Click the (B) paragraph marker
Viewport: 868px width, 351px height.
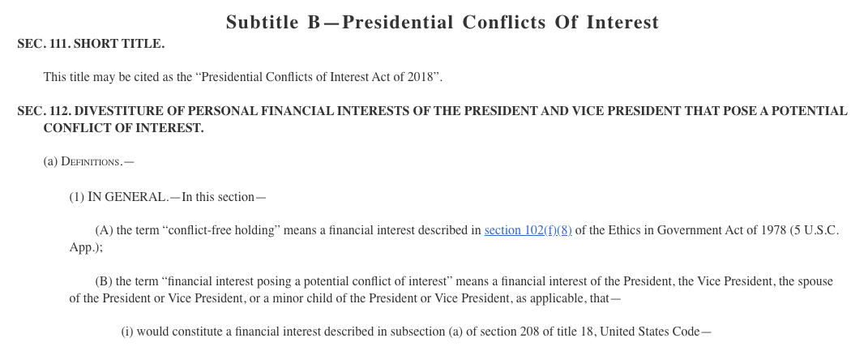[x=103, y=281]
